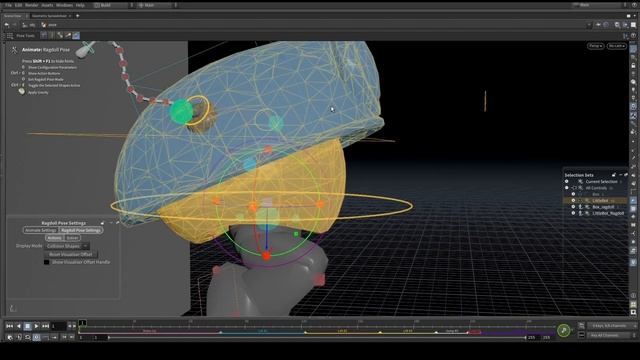The image size is (640, 360).
Task: Stop playback
Action: click(x=27, y=326)
